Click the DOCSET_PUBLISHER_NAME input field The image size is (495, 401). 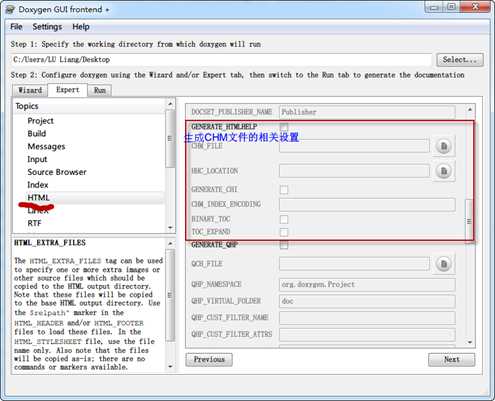click(367, 112)
